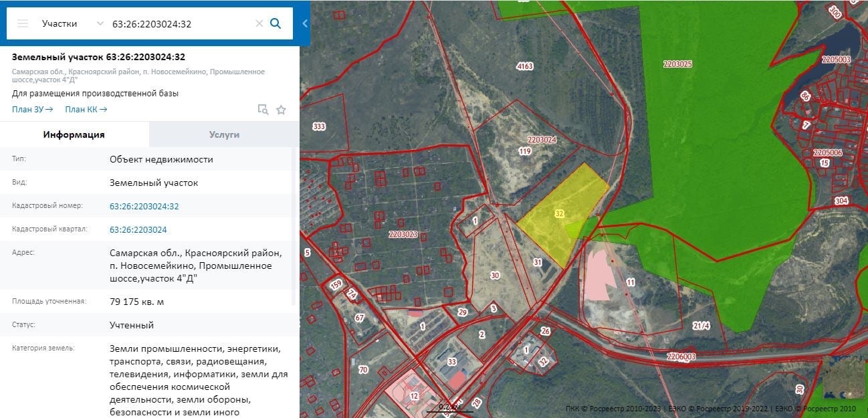Add parcel to favorites with star icon
The image size is (868, 418).
(281, 110)
